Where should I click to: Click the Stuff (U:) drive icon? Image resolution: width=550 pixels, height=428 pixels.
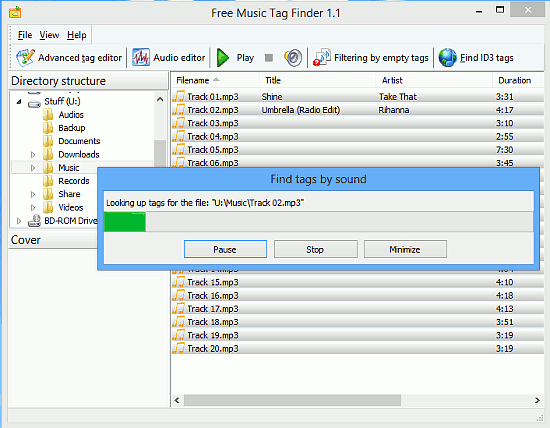tap(34, 103)
